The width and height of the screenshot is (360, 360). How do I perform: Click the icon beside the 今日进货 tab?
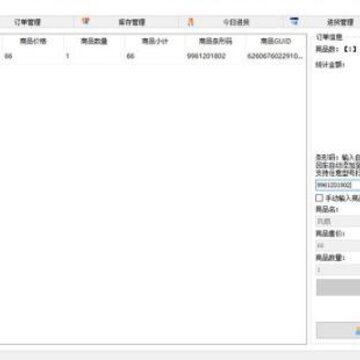[x=191, y=22]
